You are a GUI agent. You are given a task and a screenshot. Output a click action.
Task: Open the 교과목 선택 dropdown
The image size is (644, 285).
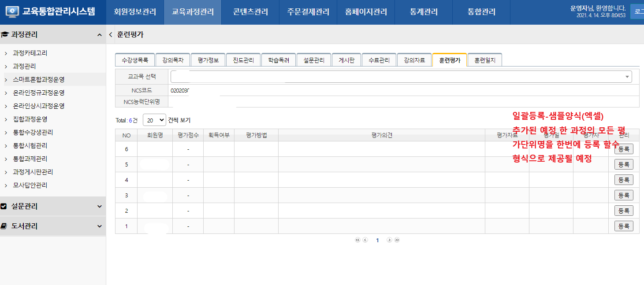pyautogui.click(x=401, y=77)
